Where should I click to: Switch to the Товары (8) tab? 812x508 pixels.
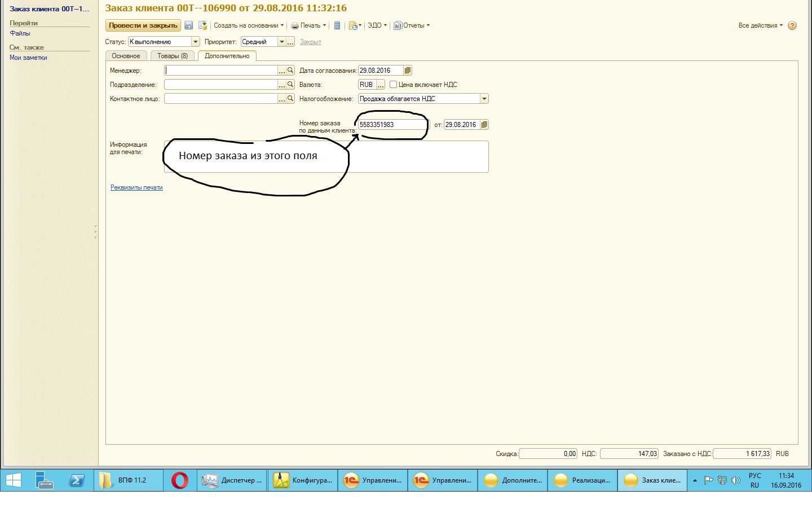tap(173, 56)
